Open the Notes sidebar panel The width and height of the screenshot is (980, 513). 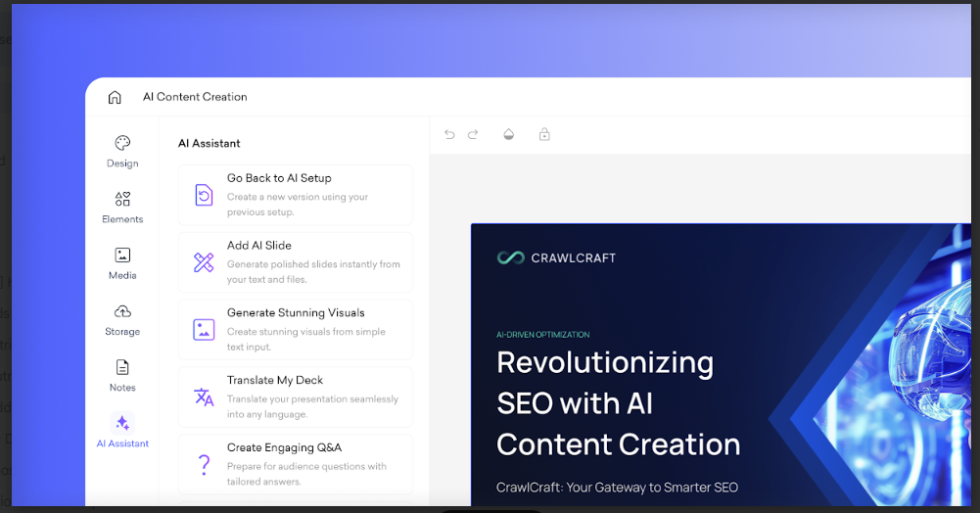(x=122, y=376)
